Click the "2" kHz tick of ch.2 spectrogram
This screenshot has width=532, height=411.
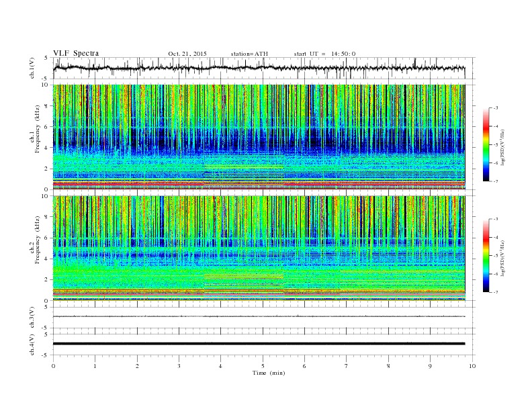(47, 280)
